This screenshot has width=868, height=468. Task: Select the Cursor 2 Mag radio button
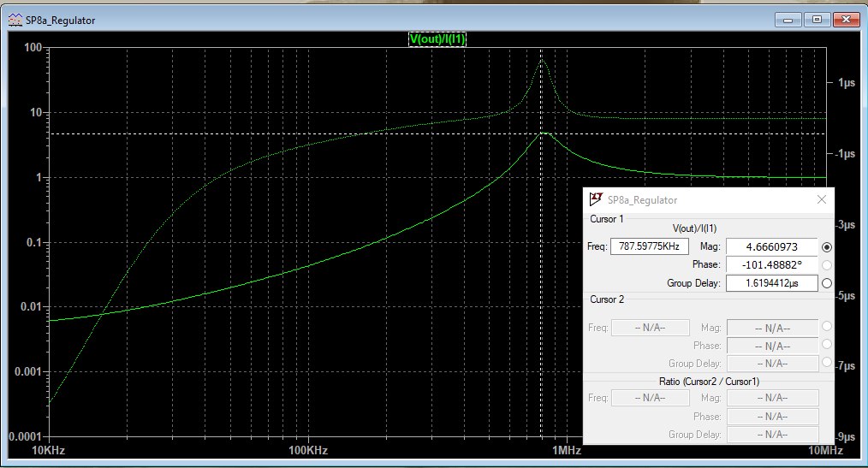pos(826,326)
